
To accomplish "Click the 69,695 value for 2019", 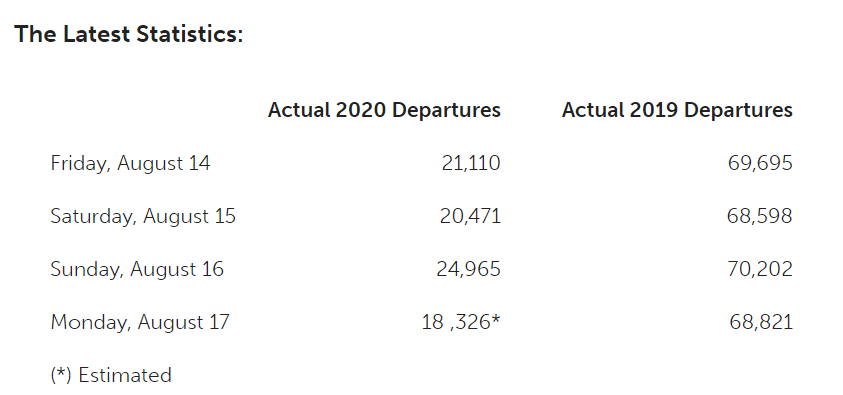I will [x=760, y=163].
